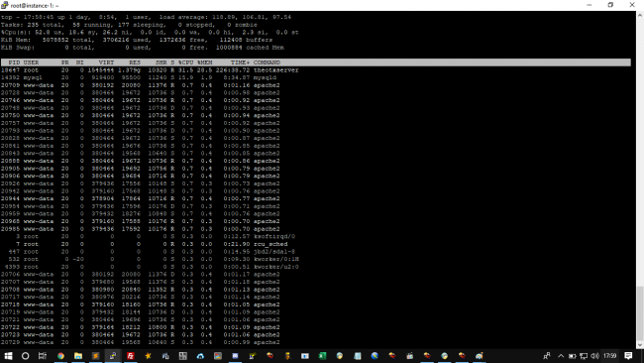Open Task View from the taskbar
Viewport: 644px width, 363px height.
point(43,356)
